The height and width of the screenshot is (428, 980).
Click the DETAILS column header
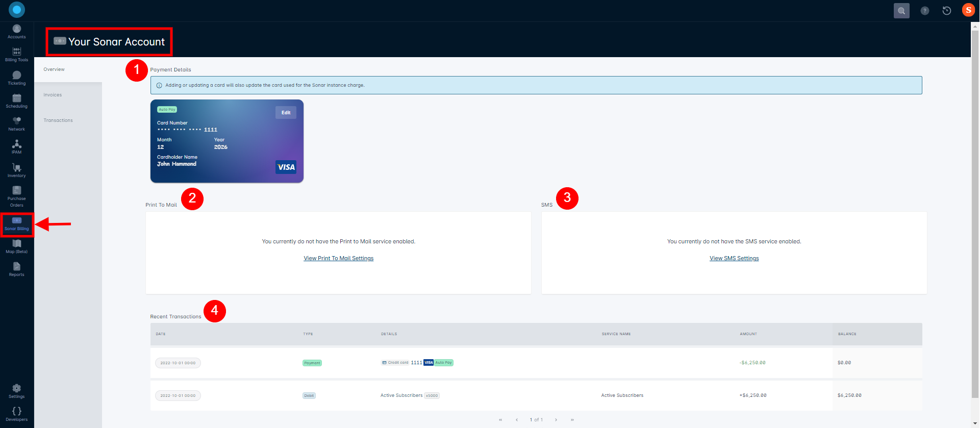(x=389, y=334)
